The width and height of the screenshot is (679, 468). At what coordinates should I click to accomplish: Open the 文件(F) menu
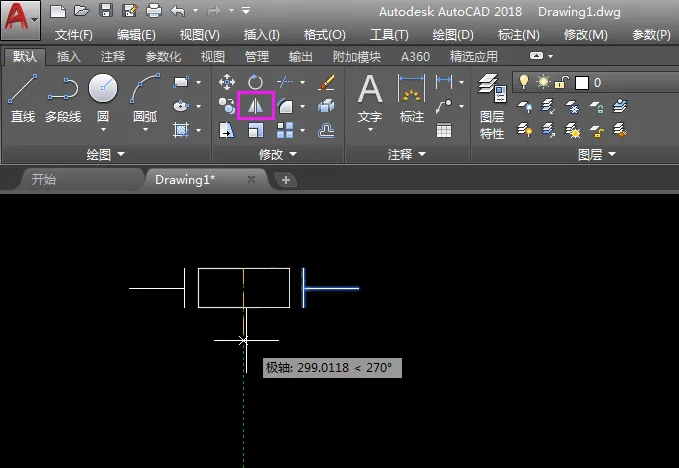[73, 35]
